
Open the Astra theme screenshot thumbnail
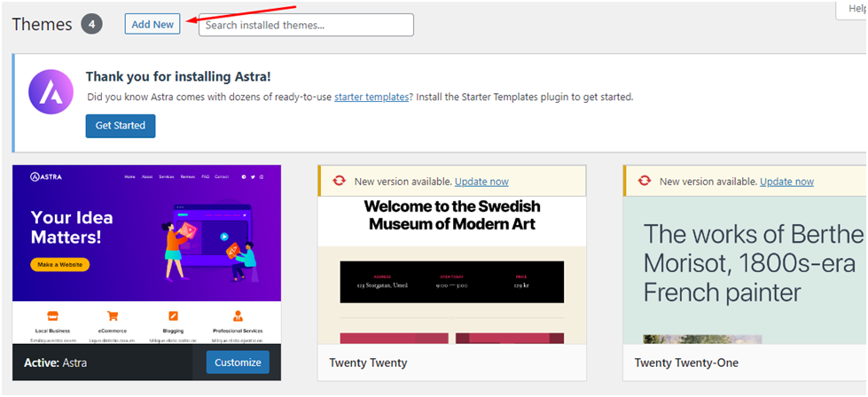146,254
